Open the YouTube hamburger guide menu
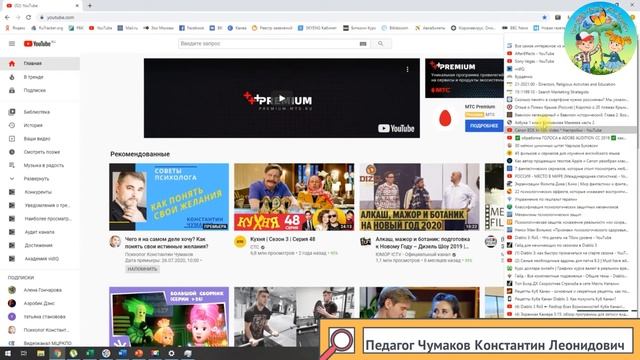Screen dimensions: 640x360 (12, 44)
